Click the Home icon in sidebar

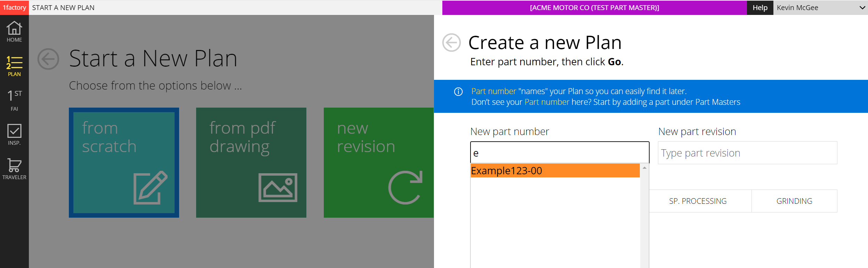(x=14, y=31)
